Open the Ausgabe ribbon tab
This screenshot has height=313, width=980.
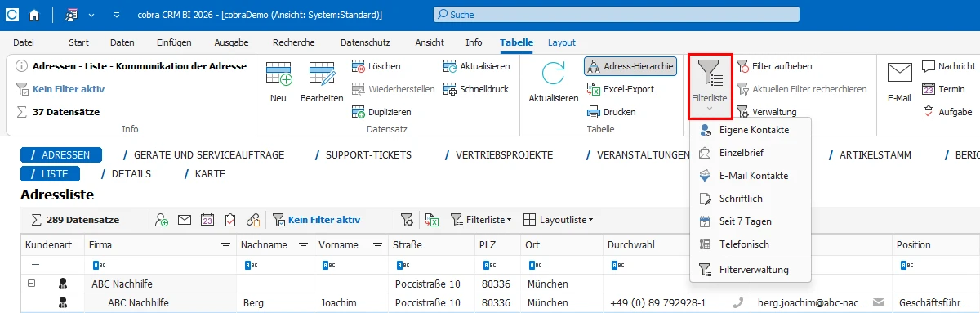point(231,42)
